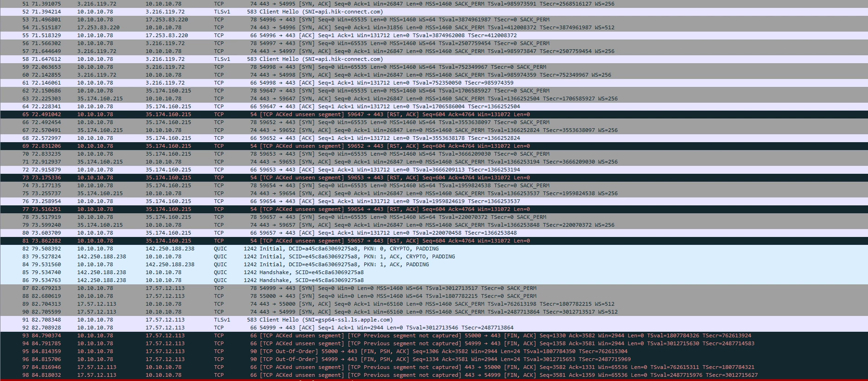The height and width of the screenshot is (381, 868).
Task: Select packet 97 FIN, ACK Seq=3582
Action: coord(434,367)
